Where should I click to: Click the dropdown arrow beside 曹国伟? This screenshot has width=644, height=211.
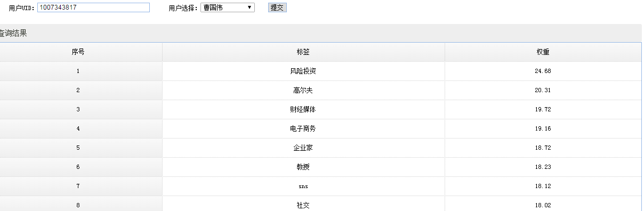[249, 7]
